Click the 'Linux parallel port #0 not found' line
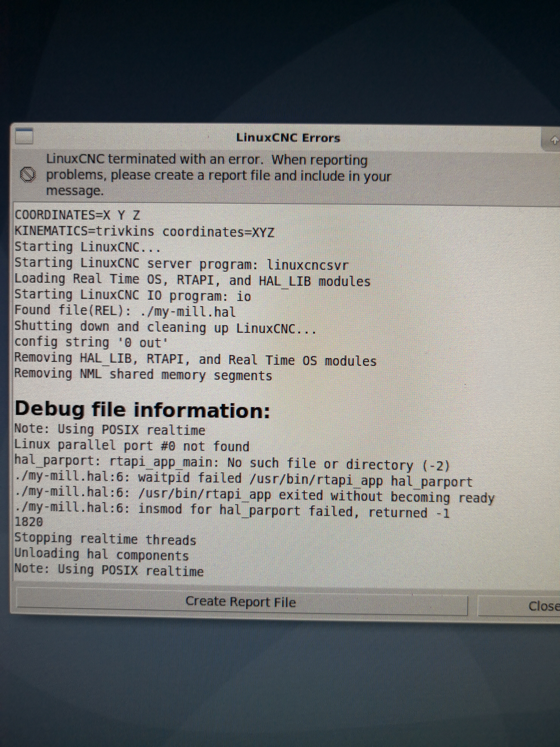Viewport: 560px width, 747px height. [x=132, y=446]
